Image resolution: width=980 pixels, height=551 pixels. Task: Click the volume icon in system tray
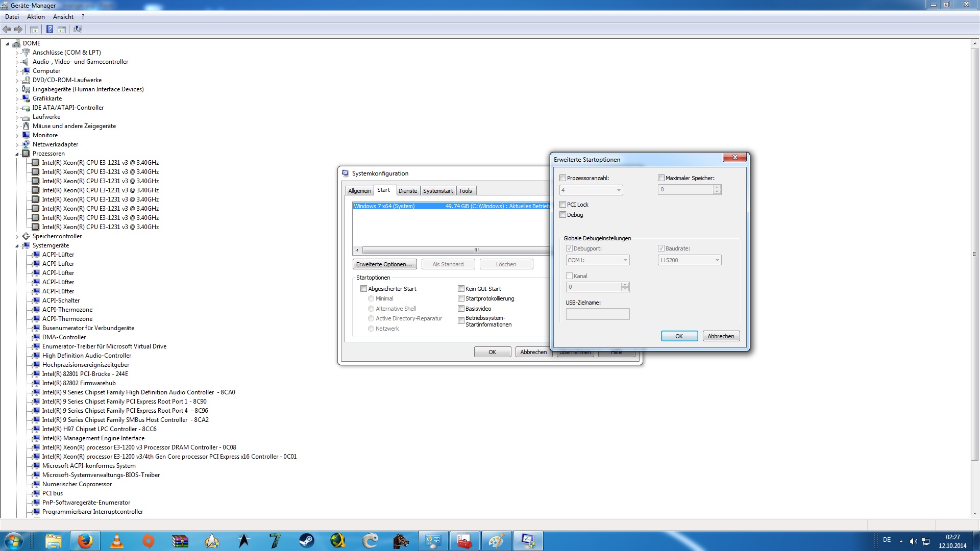pos(913,541)
